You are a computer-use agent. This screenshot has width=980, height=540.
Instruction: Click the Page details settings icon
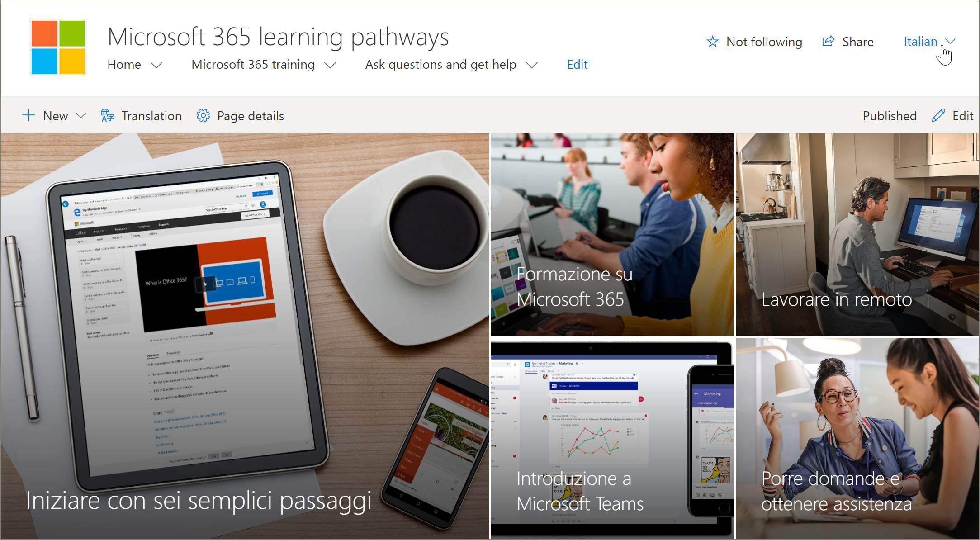pyautogui.click(x=203, y=115)
